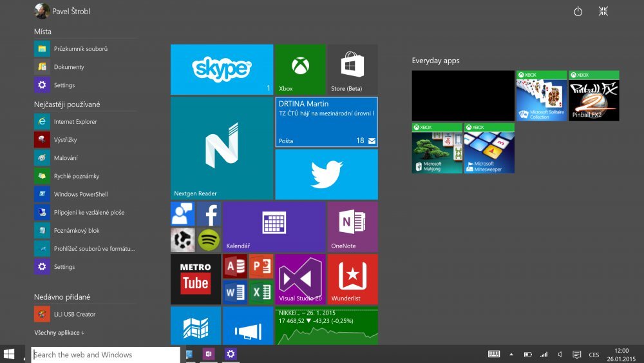Open the Twitter tile
Screen dimensions: 644x363
327,174
